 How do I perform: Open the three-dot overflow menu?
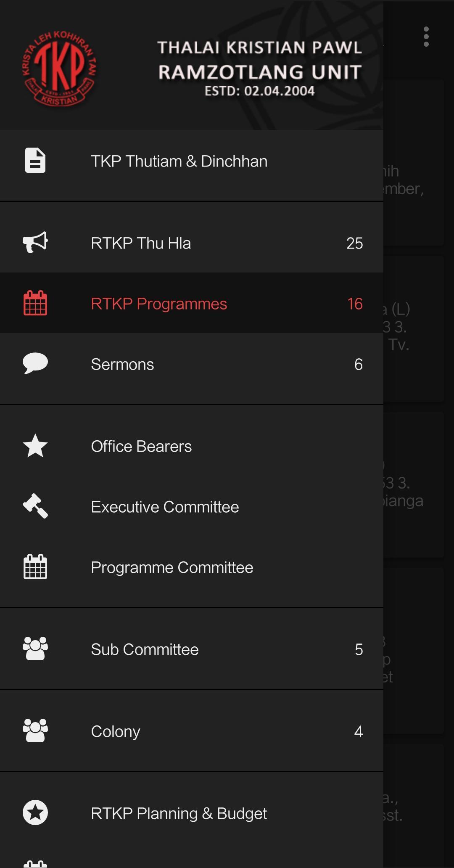point(426,37)
